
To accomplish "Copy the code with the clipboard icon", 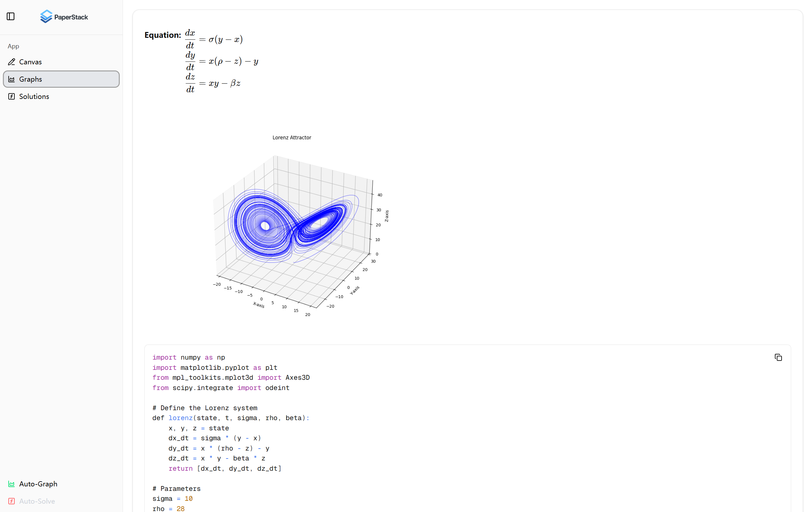I will pyautogui.click(x=778, y=357).
